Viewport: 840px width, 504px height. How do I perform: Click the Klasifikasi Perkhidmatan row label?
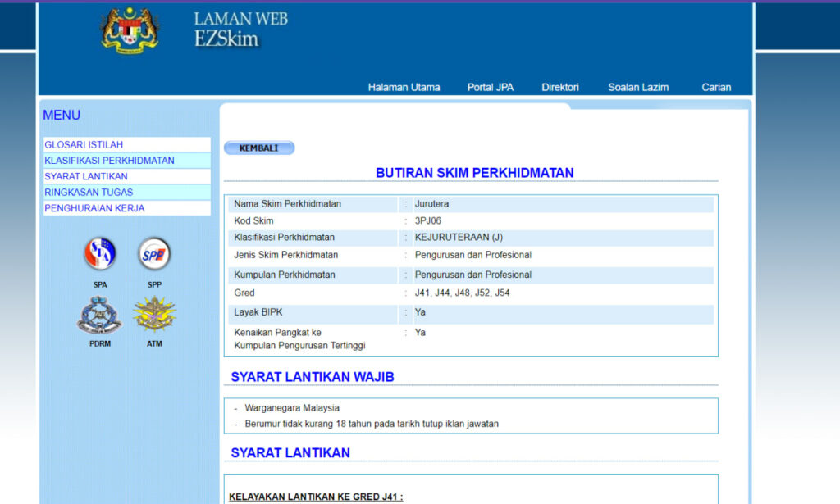pos(284,237)
